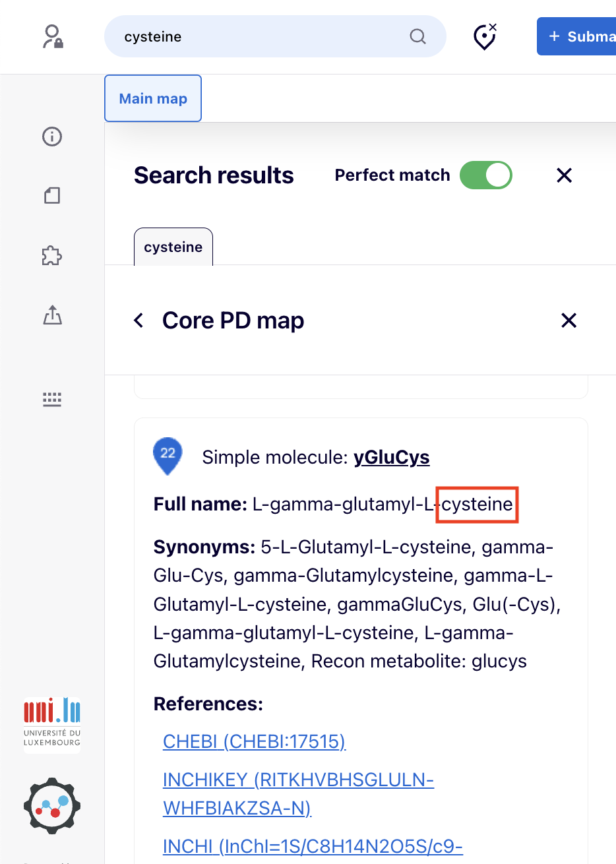Click the legend keyboard icon
This screenshot has width=616, height=864.
click(x=52, y=399)
